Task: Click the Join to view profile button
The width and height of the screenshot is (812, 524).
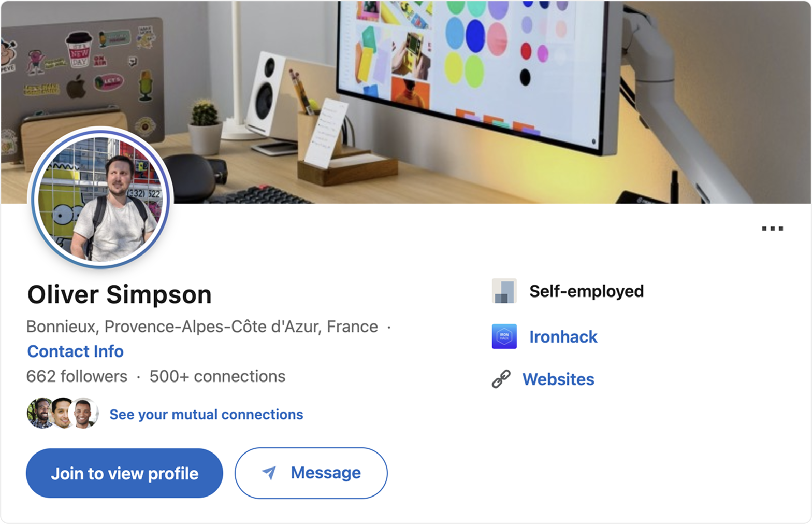Action: tap(124, 473)
